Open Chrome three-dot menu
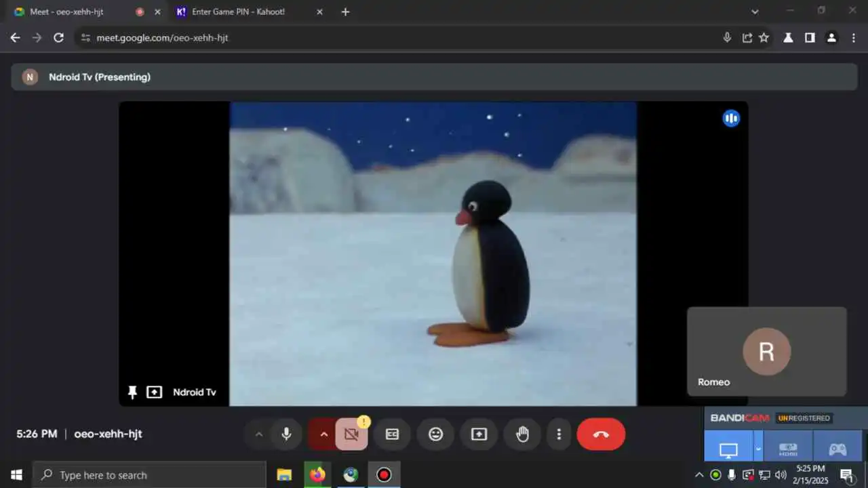868x488 pixels. (x=854, y=38)
